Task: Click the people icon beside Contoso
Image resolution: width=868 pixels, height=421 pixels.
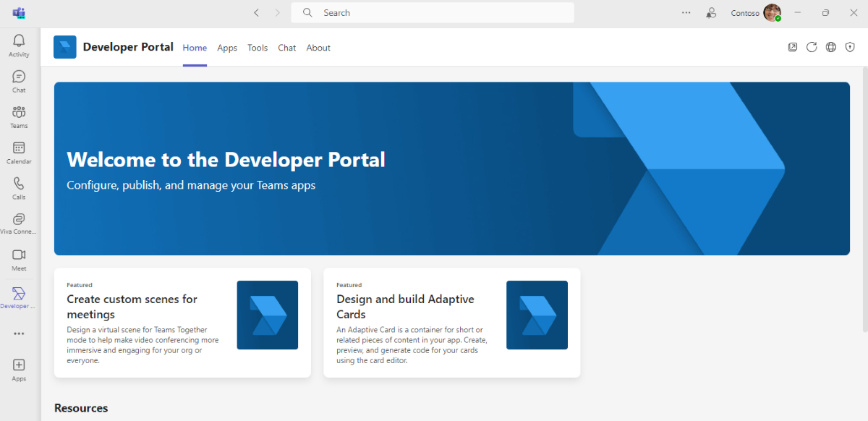Action: 712,12
